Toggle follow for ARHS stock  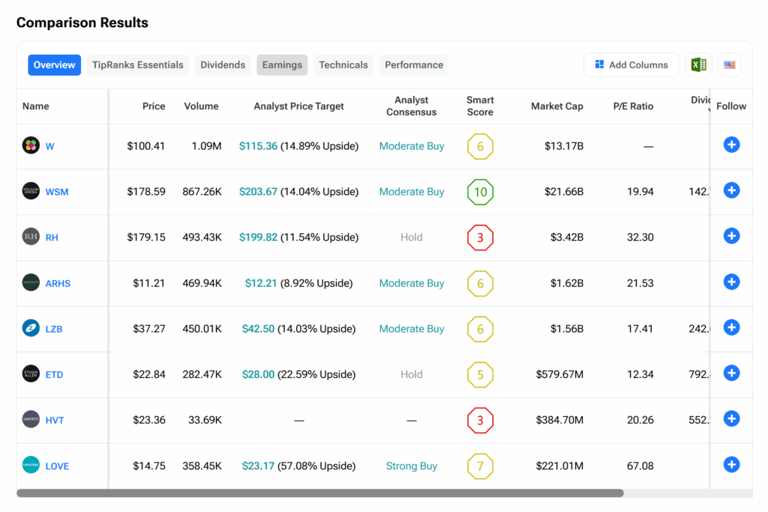[731, 282]
